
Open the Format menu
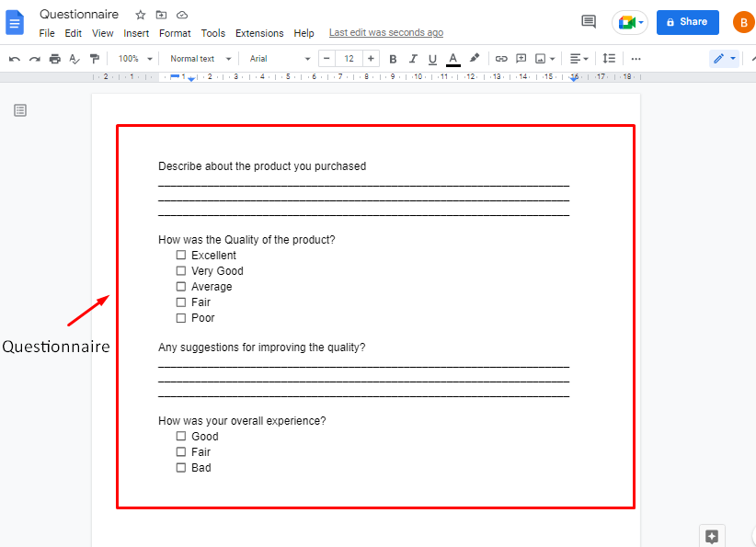pos(175,33)
